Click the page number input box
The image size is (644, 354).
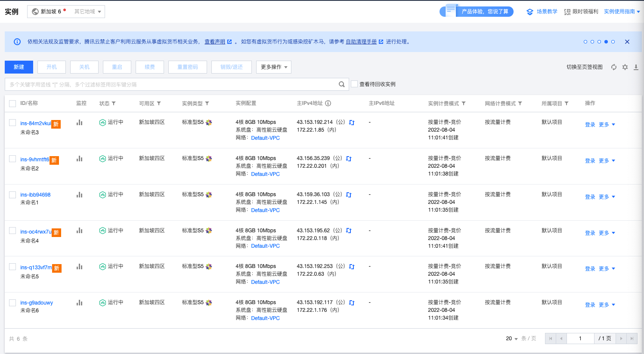580,339
